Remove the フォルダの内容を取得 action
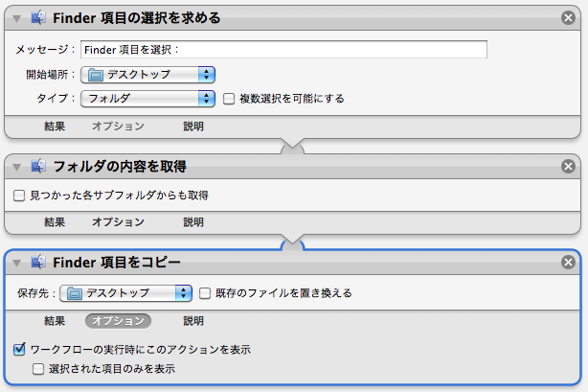Screen dimensions: 588x392 569,166
